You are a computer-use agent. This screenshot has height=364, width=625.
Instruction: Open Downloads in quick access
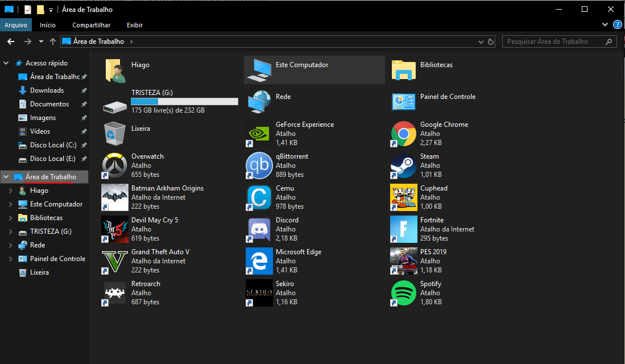pos(47,90)
